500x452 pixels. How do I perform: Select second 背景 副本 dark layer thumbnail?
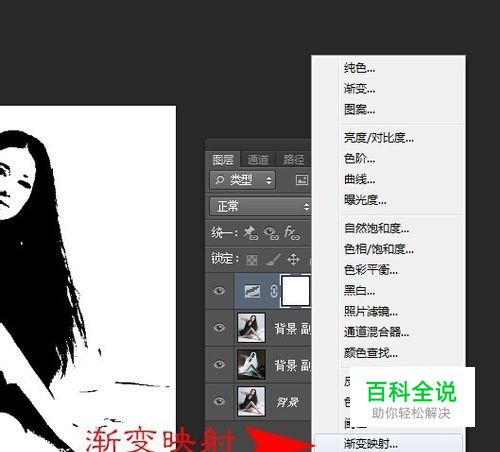(x=251, y=365)
